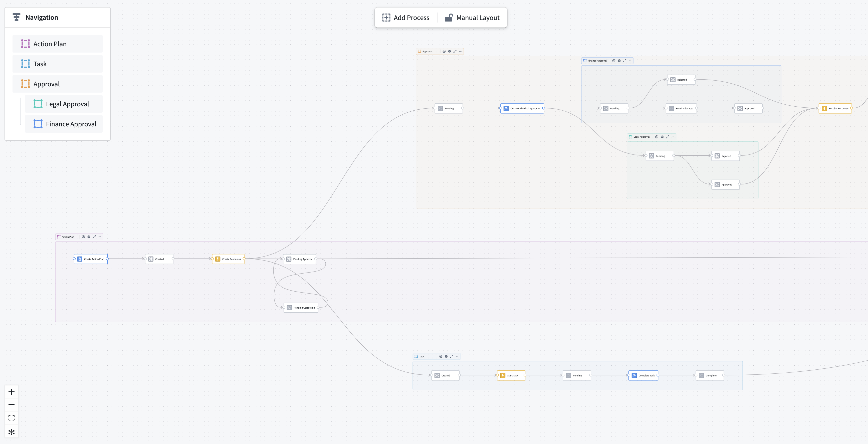Open the ellipsis menu on the Approval header
Screen dimensions: 868x444
(x=460, y=51)
